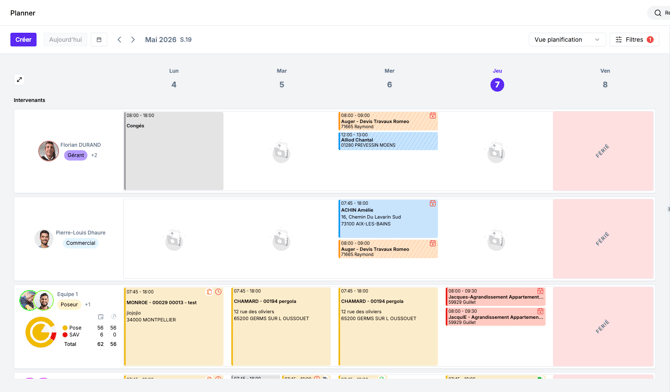
Task: Click the Commercial role badge
Action: click(x=80, y=243)
